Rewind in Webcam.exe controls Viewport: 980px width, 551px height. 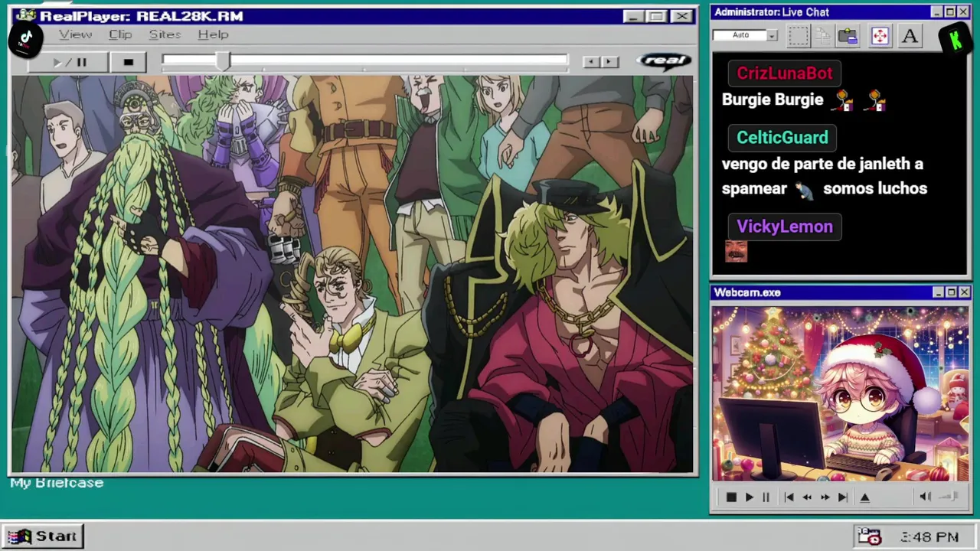807,497
